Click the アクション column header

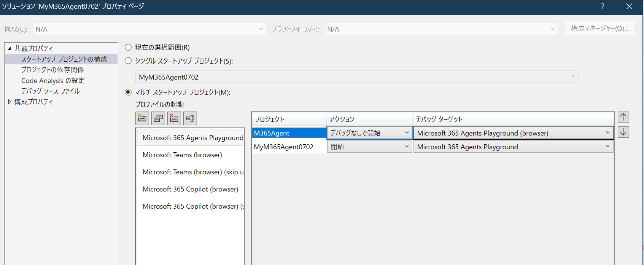(x=370, y=119)
